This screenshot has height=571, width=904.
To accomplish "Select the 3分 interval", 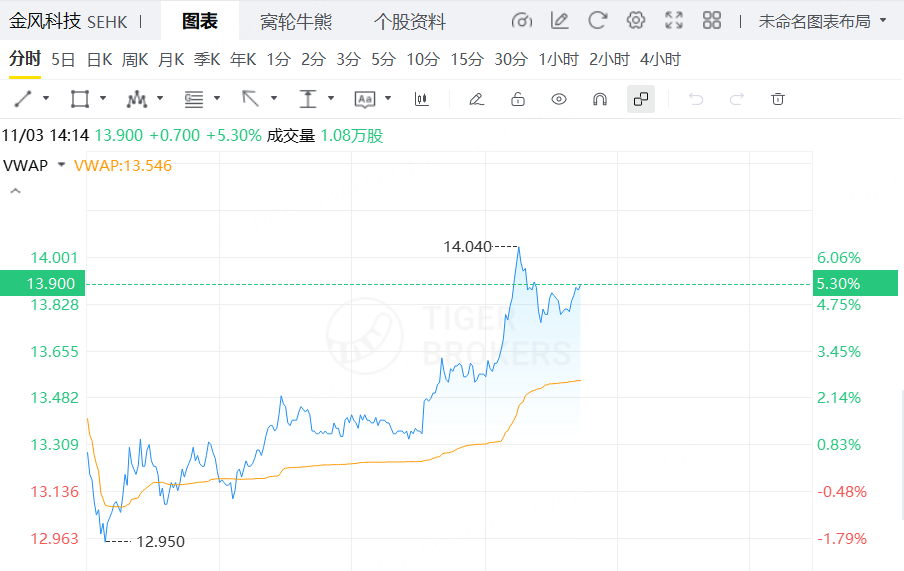I will (x=349, y=59).
